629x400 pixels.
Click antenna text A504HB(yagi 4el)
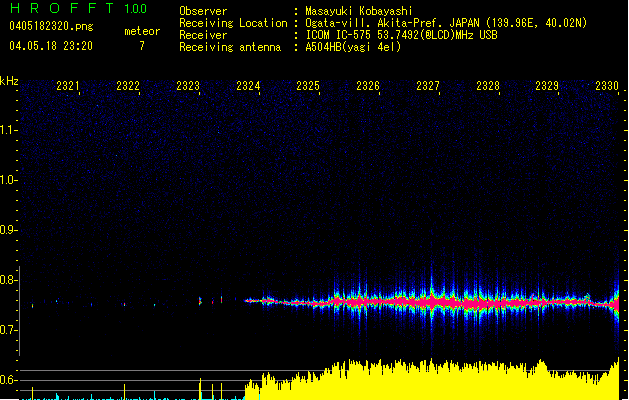coord(353,47)
